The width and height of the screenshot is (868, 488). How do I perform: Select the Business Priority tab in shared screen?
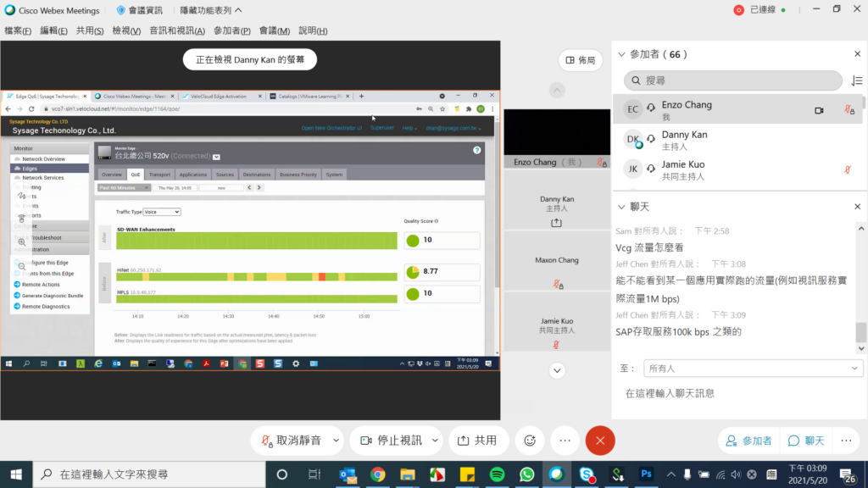click(x=298, y=175)
